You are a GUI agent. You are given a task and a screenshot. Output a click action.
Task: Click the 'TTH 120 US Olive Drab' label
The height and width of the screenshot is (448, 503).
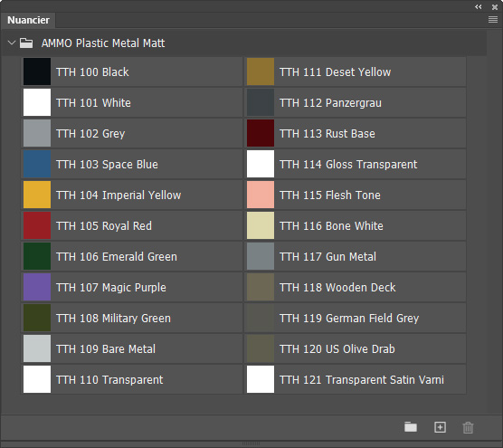click(x=337, y=349)
